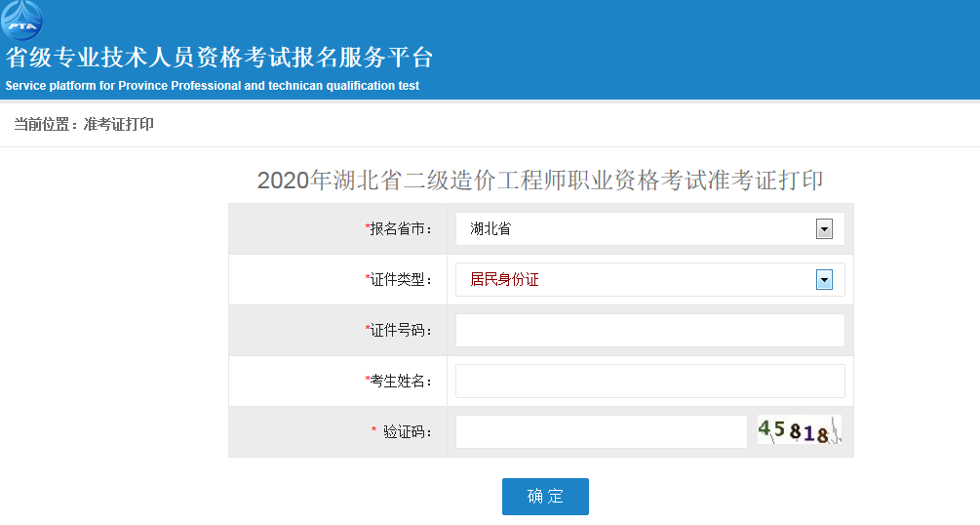This screenshot has height=525, width=980.
Task: Click the English Service platform subtitle
Action: point(212,86)
